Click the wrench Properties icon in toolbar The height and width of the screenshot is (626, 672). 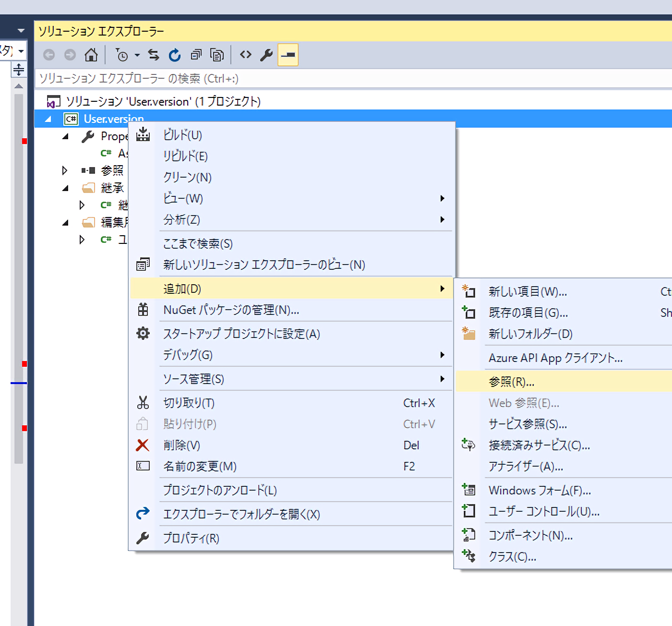coord(266,55)
